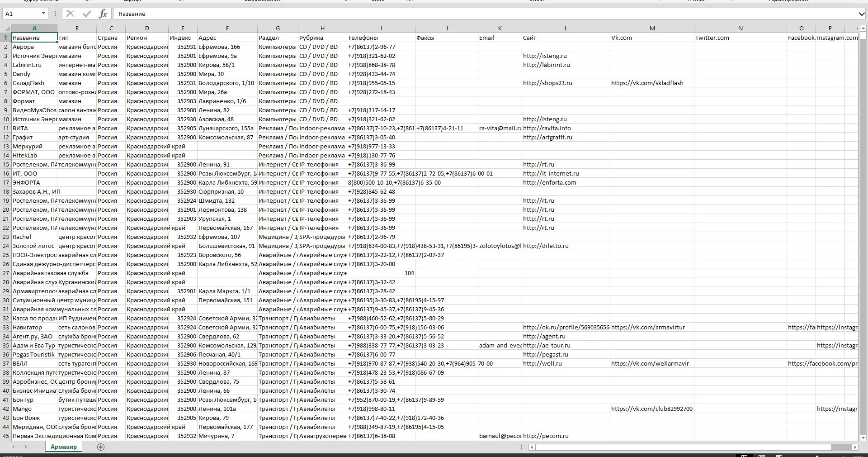Select all cells via corner triangle

6,29
